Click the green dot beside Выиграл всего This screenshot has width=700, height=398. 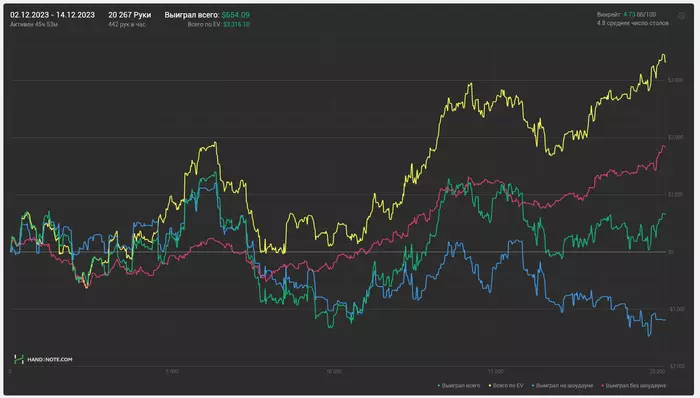[439, 386]
